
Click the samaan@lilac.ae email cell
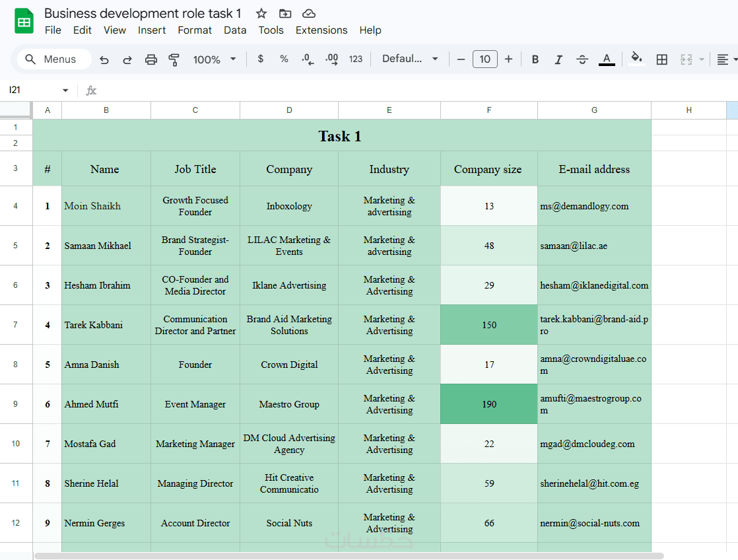(595, 246)
